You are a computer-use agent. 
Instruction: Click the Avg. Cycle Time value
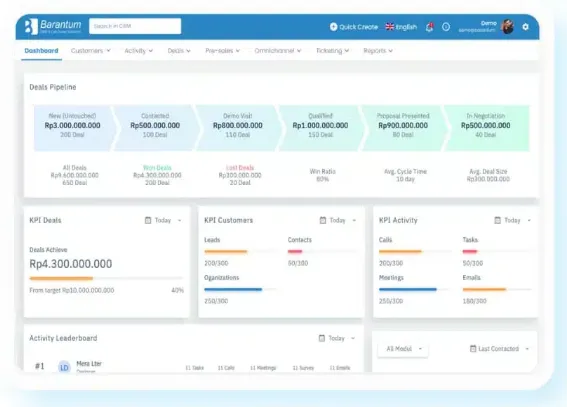pos(405,179)
